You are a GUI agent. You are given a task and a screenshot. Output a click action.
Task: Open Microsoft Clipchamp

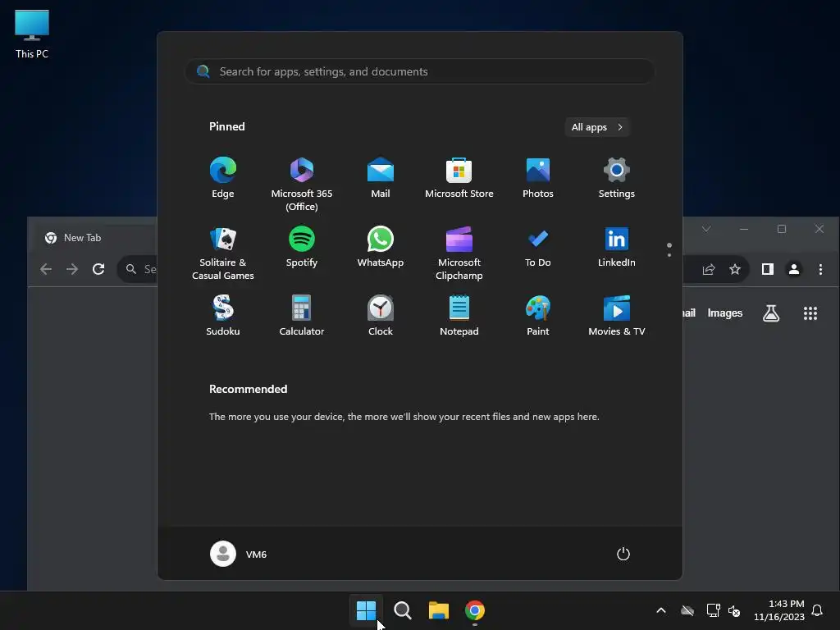click(459, 253)
